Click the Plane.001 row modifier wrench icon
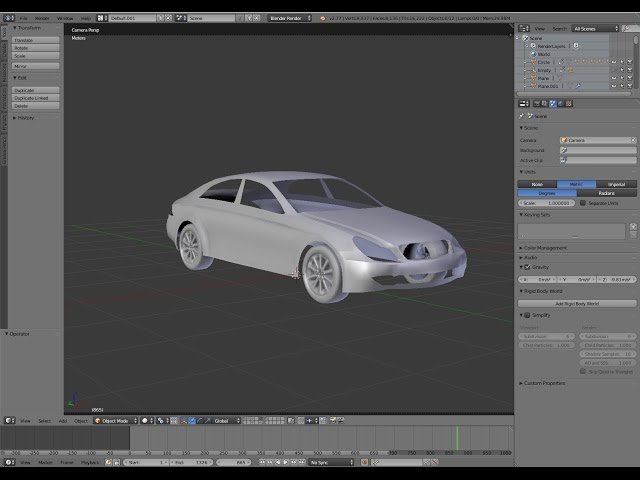This screenshot has height=480, width=640. point(578,86)
